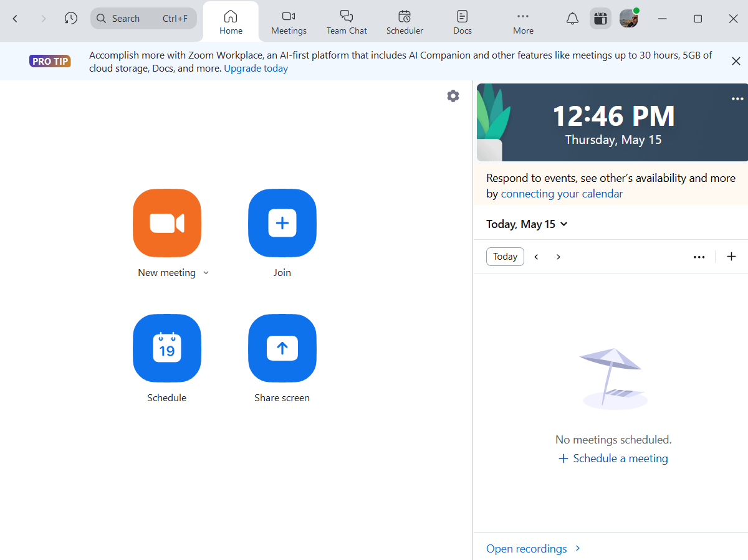748x560 pixels.
Task: Click the Share screen arrow icon
Action: [x=282, y=348]
